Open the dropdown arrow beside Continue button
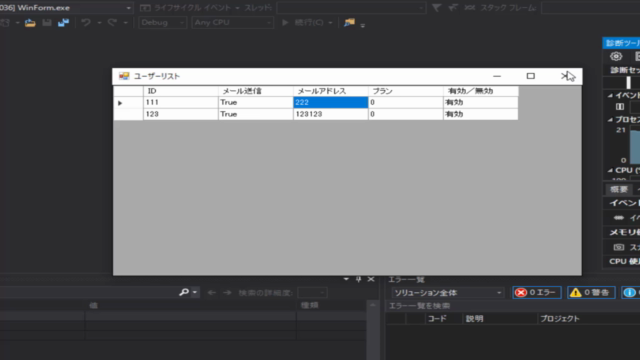 [x=330, y=23]
